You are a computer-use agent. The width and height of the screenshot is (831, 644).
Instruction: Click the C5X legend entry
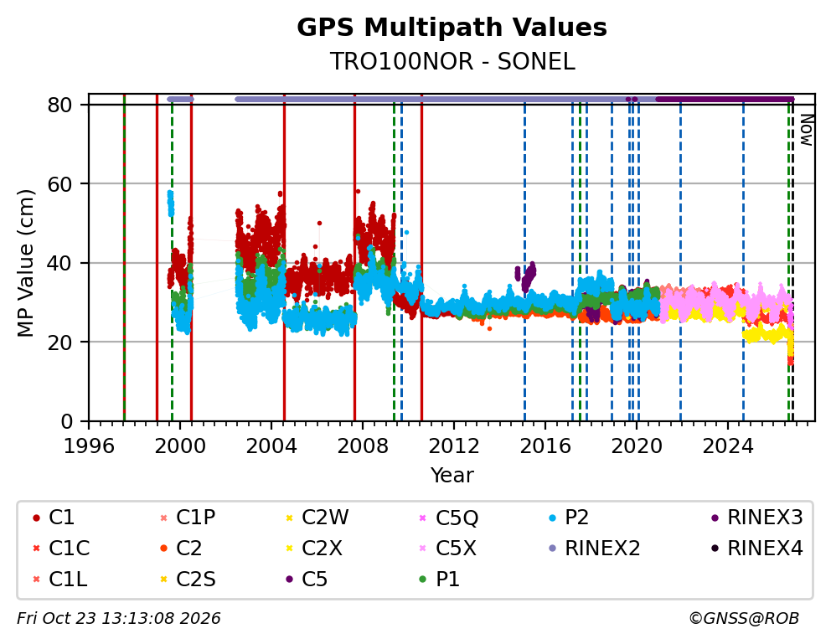click(448, 549)
